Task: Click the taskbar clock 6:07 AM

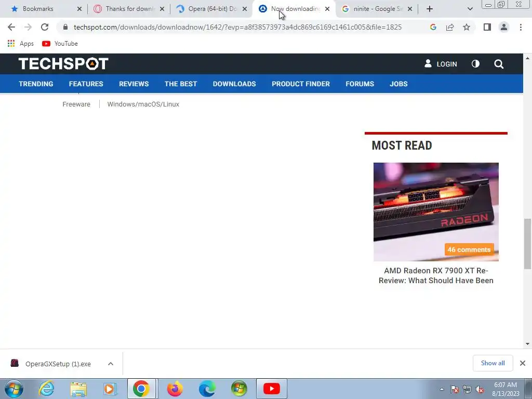Action: [x=505, y=385]
